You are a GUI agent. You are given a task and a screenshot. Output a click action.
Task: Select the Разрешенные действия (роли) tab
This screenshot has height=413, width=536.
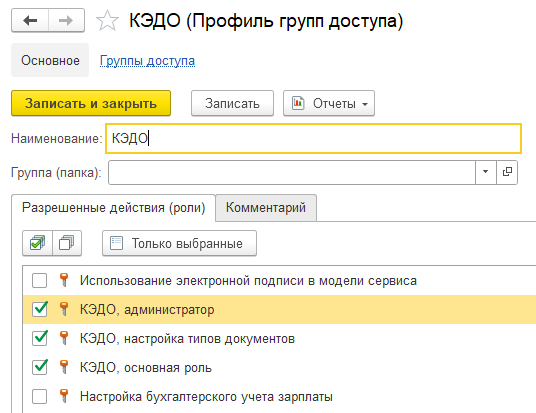click(x=113, y=208)
